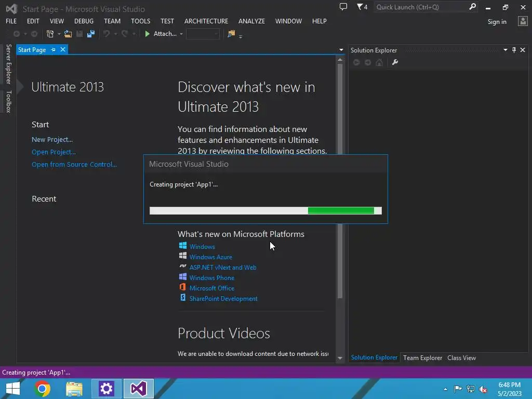Screen dimensions: 532x399
Task: Click the account avatar icon
Action: pyautogui.click(x=523, y=21)
